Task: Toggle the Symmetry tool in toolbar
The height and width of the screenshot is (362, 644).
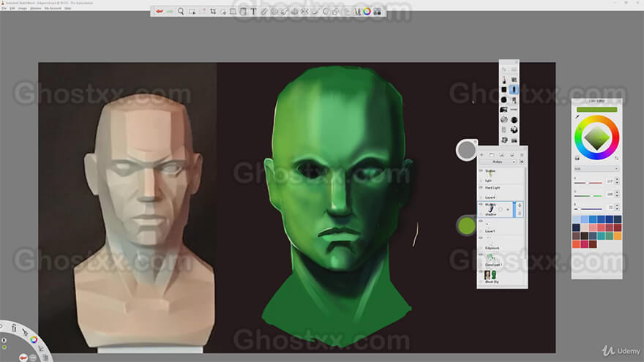Action: pyautogui.click(x=304, y=12)
